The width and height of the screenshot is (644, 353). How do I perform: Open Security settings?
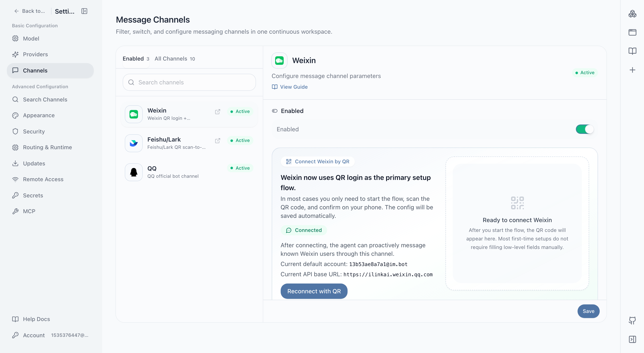50,131
